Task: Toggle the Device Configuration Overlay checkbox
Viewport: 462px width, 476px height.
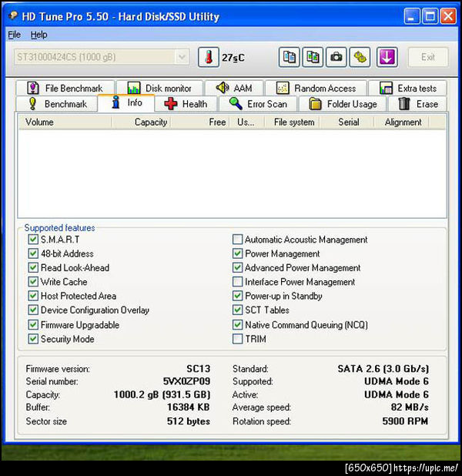Action: [x=33, y=310]
